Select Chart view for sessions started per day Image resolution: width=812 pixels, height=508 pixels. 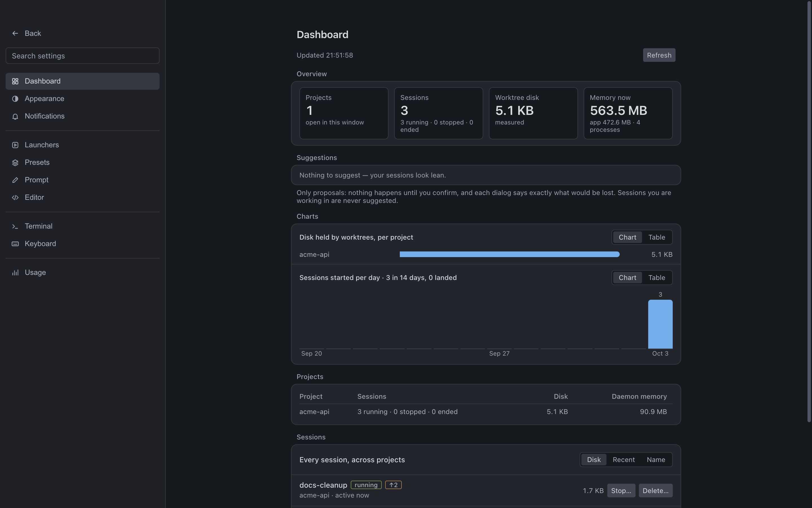(x=627, y=277)
